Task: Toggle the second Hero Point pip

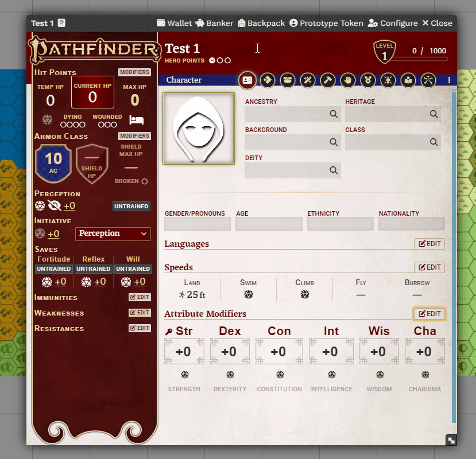Action: click(x=220, y=61)
